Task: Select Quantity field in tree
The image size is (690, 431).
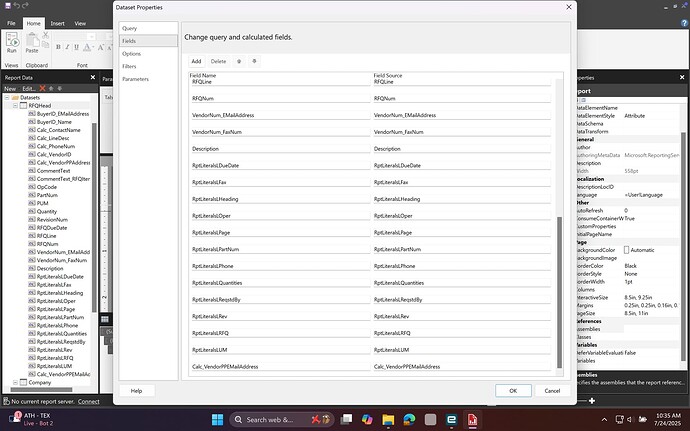Action: tap(47, 211)
